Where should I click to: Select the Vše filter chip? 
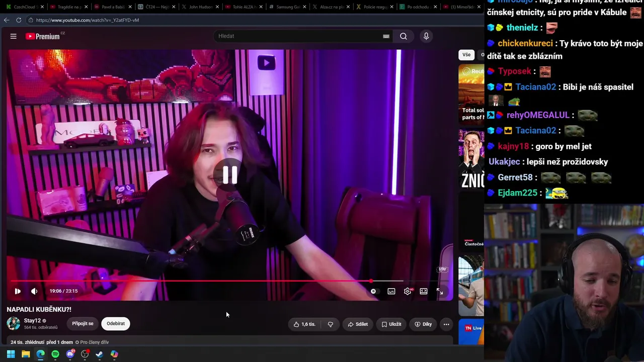466,55
